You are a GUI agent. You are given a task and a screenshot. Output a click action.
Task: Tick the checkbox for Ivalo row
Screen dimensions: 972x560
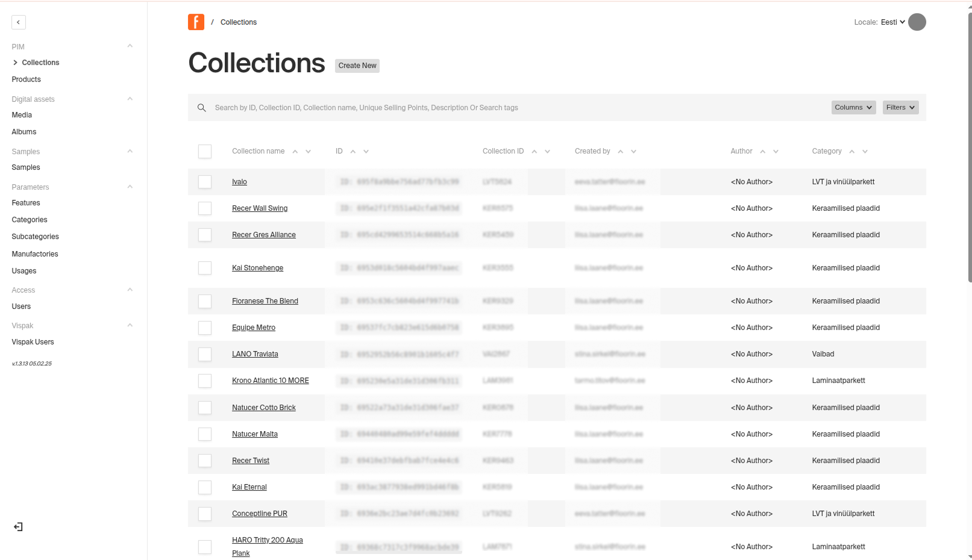point(205,182)
